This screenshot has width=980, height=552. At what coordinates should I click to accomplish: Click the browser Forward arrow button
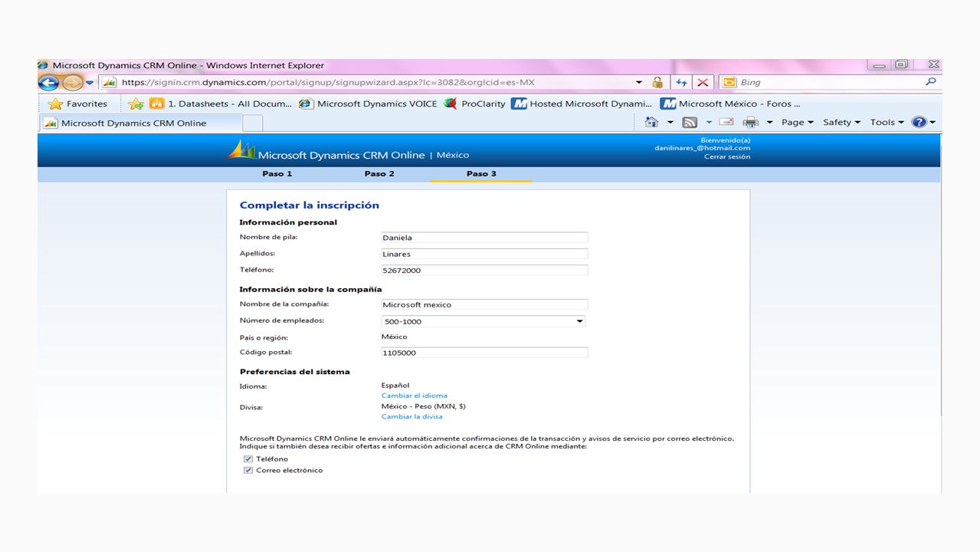tap(73, 83)
